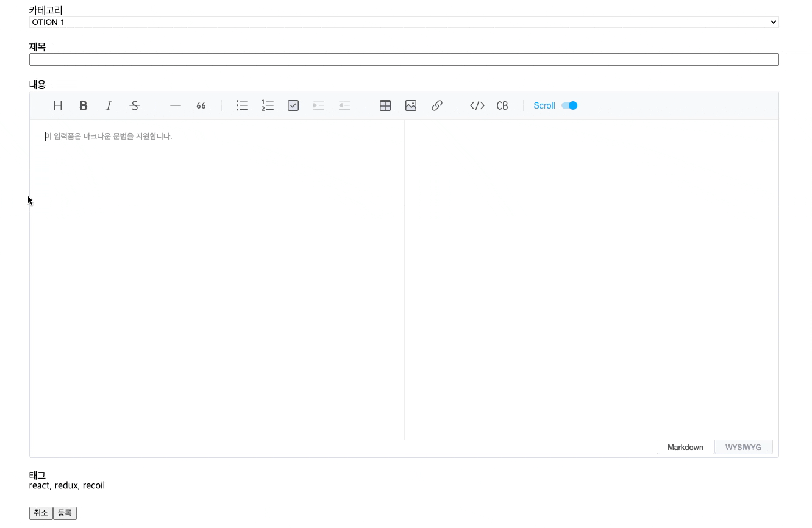Apply bold formatting
812x528 pixels.
(x=83, y=105)
